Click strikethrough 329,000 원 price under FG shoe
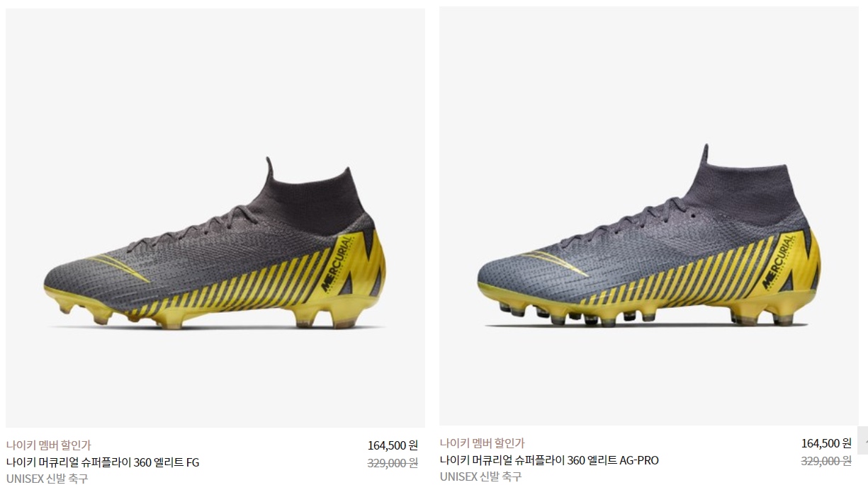 coord(393,463)
